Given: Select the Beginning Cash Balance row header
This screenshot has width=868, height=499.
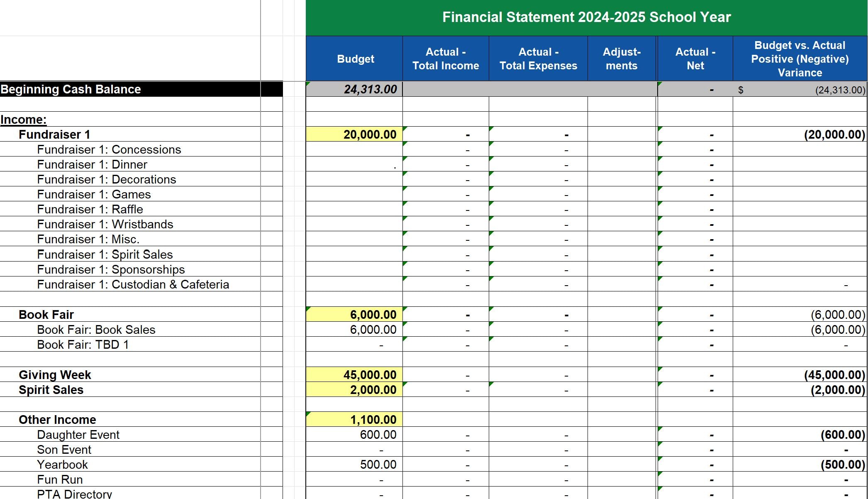Looking at the screenshot, I should (x=71, y=89).
